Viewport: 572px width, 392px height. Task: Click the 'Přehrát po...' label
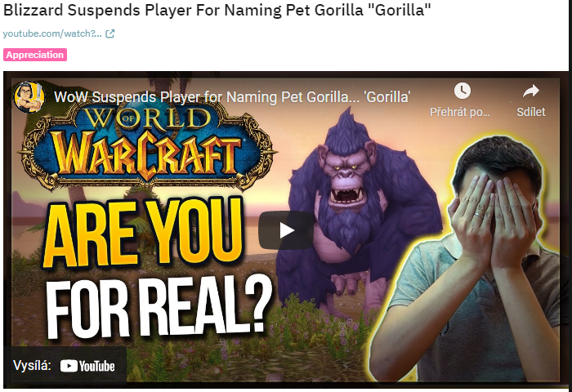459,112
